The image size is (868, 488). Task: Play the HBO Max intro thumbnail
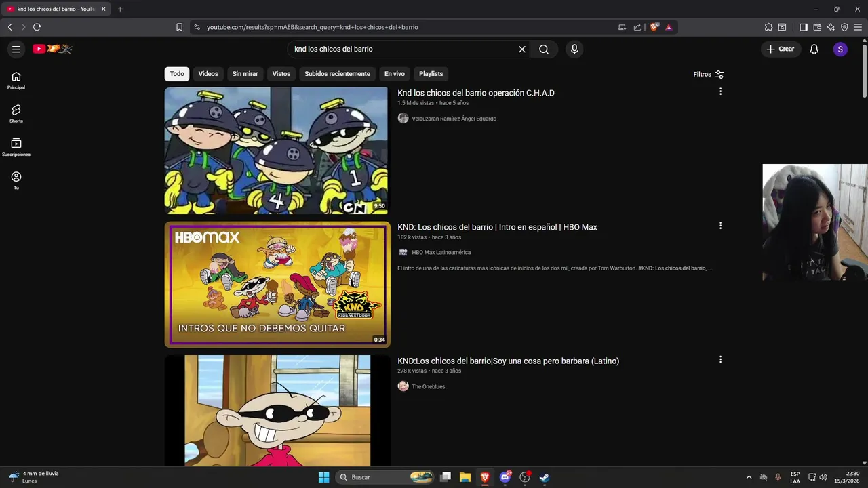[x=277, y=285]
